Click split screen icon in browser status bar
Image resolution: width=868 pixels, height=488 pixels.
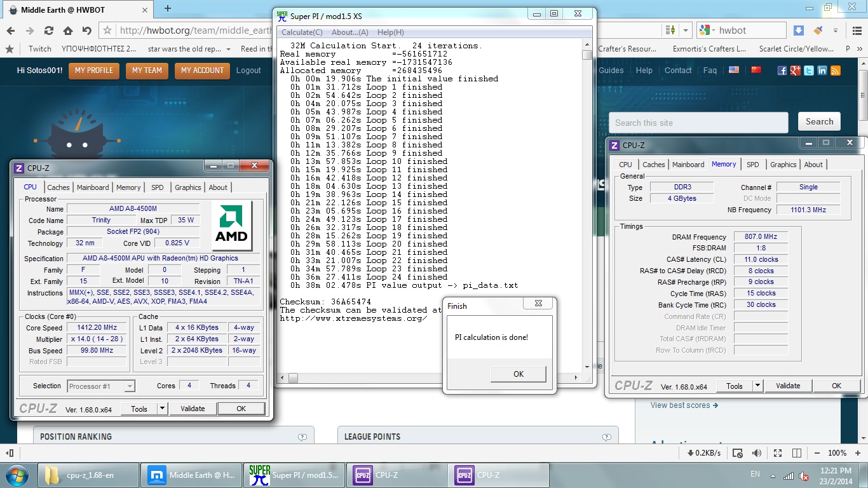click(x=797, y=453)
